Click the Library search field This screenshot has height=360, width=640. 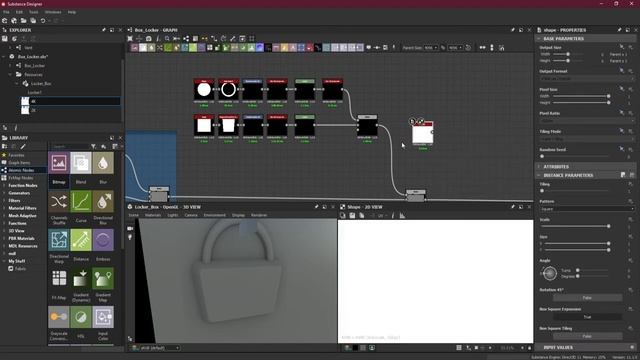pyautogui.click(x=70, y=146)
